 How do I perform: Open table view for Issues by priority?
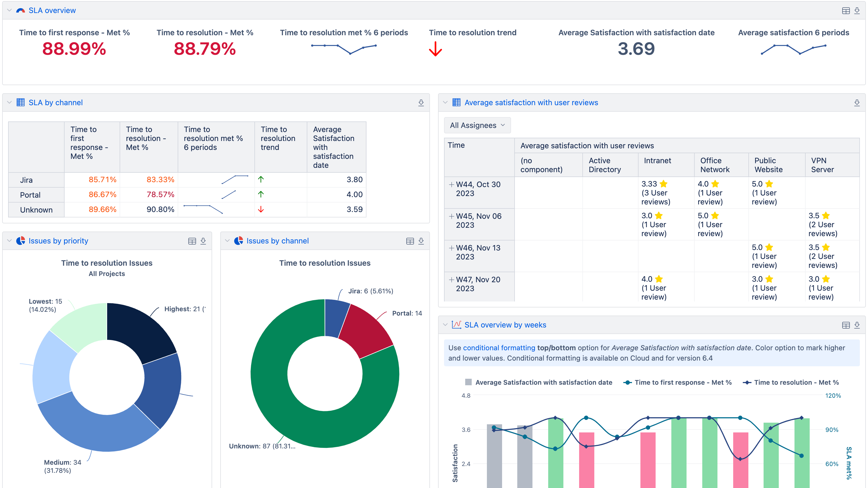(x=192, y=241)
